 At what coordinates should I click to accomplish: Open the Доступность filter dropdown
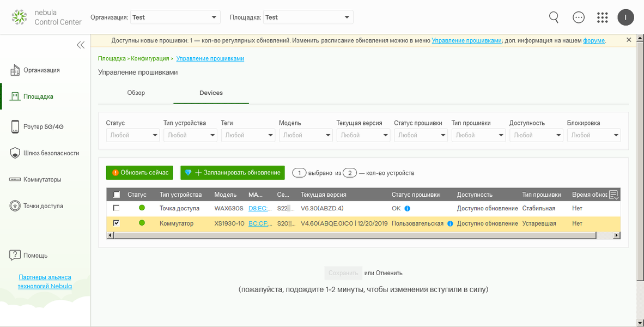pos(536,135)
